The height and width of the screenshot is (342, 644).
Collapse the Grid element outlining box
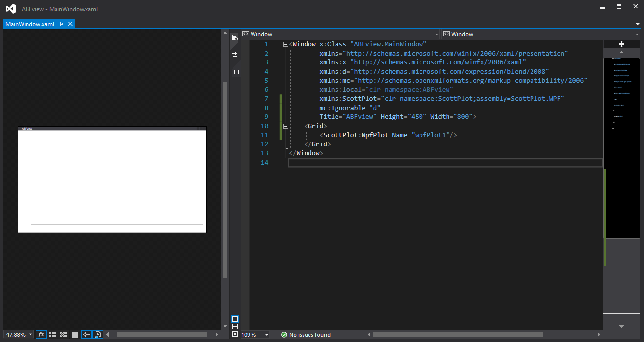(x=285, y=126)
